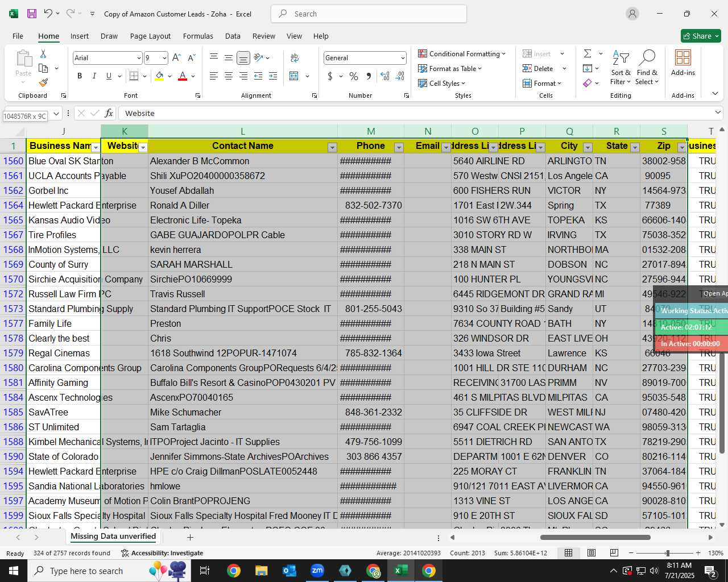Click the Undo arrow icon

click(48, 14)
